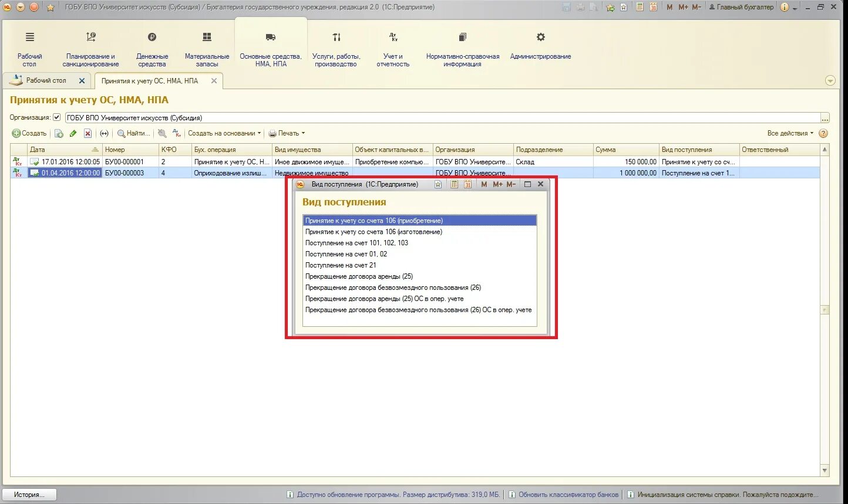The height and width of the screenshot is (504, 848).
Task: Sort by the Дата column header
Action: (x=65, y=150)
